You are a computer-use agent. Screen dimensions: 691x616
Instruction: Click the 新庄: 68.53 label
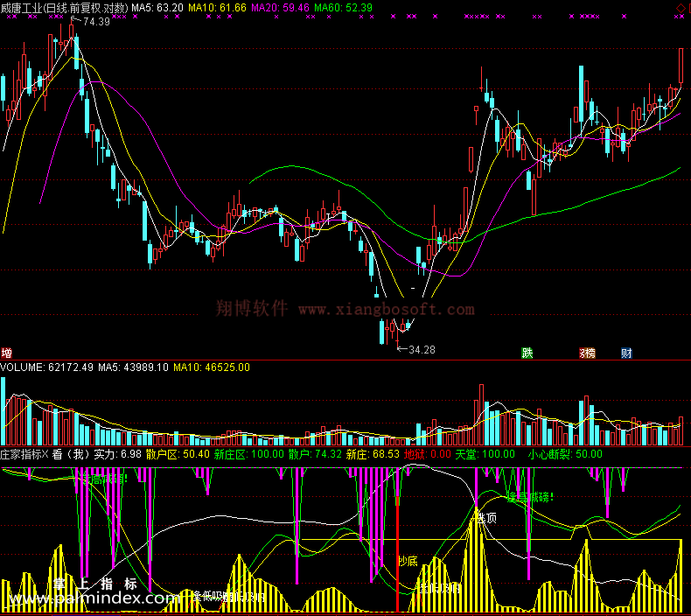coord(373,454)
